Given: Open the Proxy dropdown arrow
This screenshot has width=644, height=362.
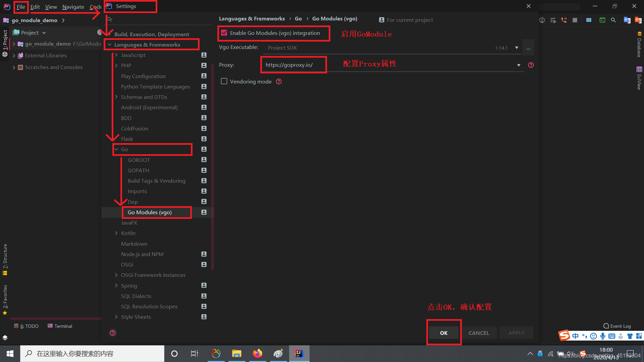Looking at the screenshot, I should coord(519,65).
